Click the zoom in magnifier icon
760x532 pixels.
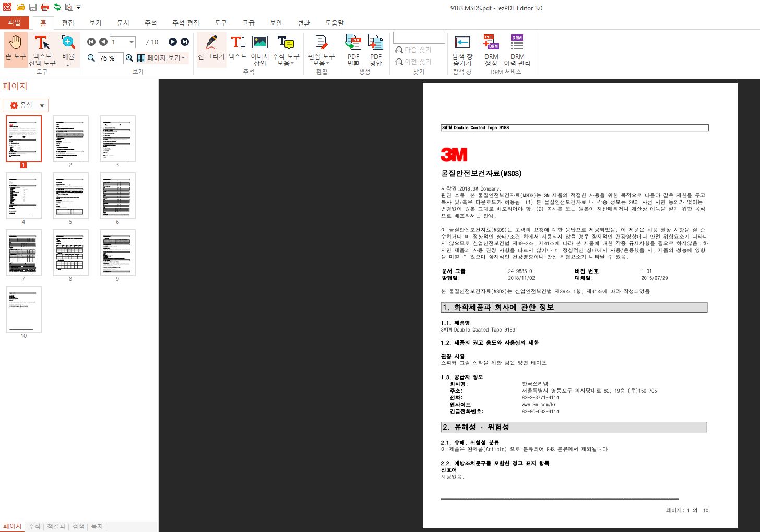coord(129,58)
